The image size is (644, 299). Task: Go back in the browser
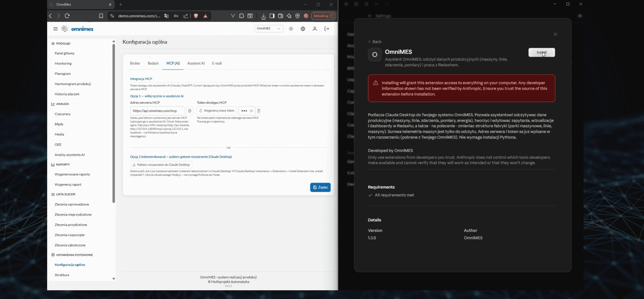(x=50, y=16)
